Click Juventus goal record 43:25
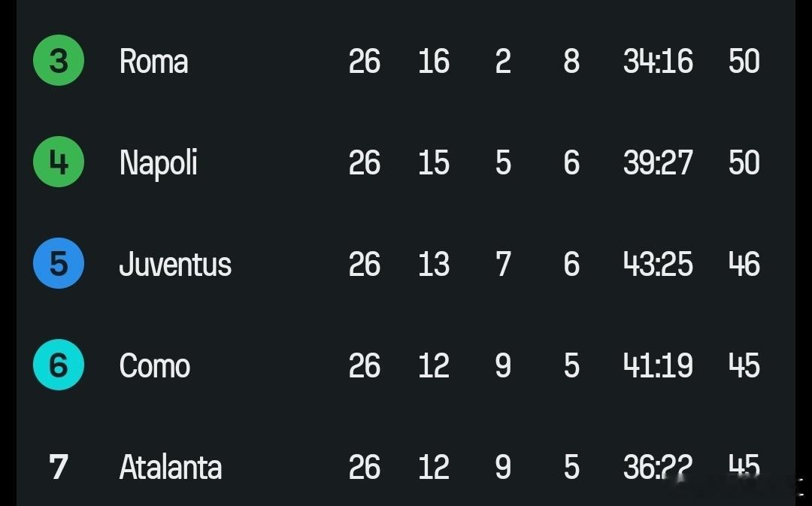Image resolution: width=812 pixels, height=506 pixels. [658, 265]
